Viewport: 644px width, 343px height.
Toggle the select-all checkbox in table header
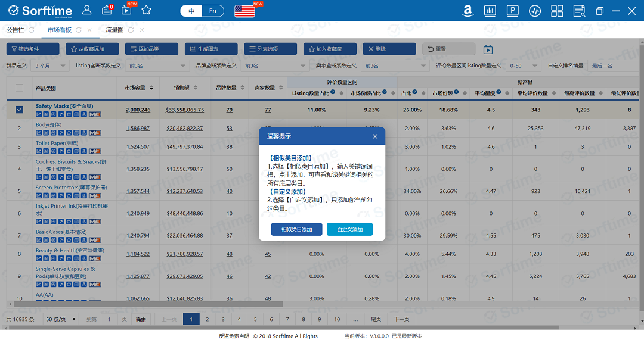19,88
